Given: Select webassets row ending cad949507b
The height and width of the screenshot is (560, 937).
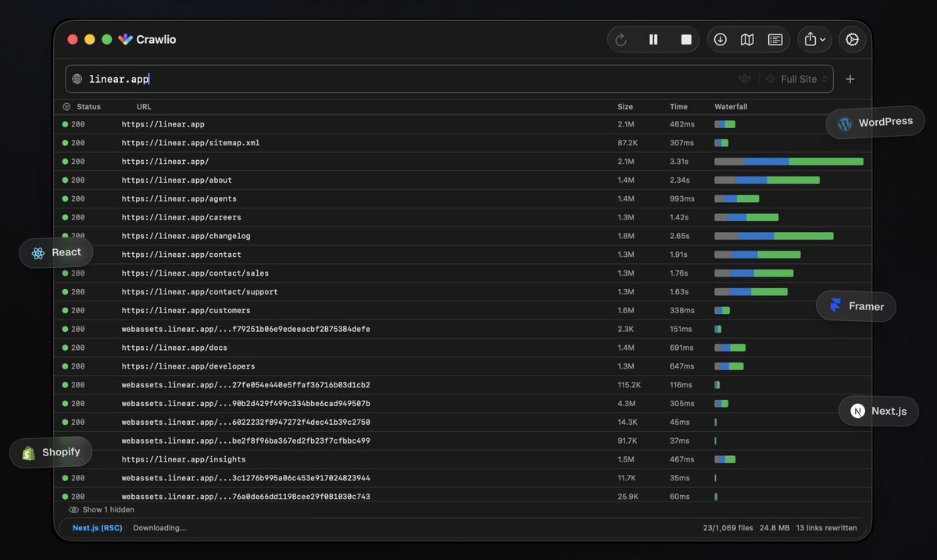Looking at the screenshot, I should [463, 404].
